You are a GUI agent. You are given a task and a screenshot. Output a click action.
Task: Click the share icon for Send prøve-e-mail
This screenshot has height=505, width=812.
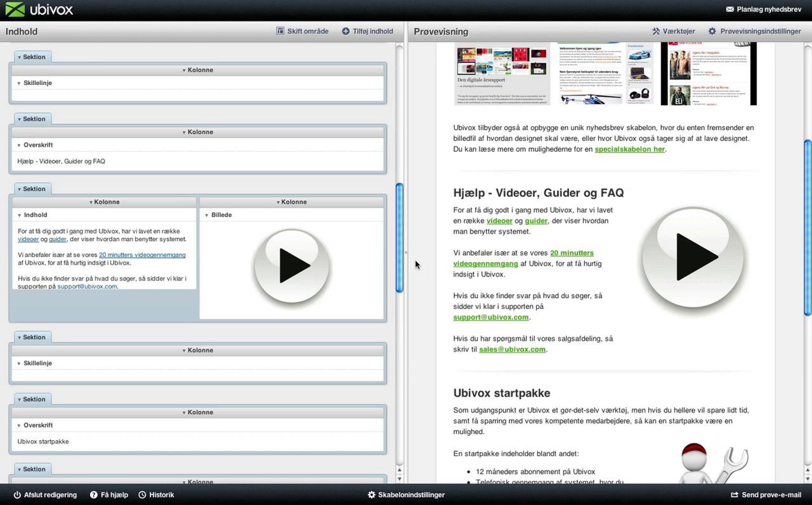click(735, 495)
